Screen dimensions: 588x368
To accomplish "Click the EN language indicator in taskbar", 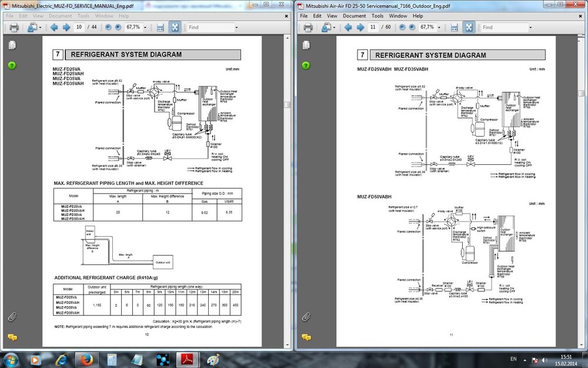I will 513,359.
